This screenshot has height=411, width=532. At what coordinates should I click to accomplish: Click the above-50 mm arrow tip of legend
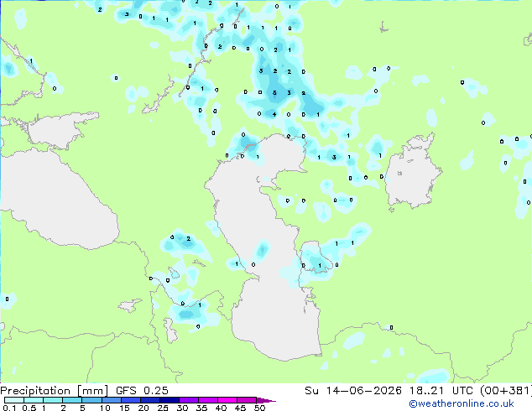click(x=266, y=400)
